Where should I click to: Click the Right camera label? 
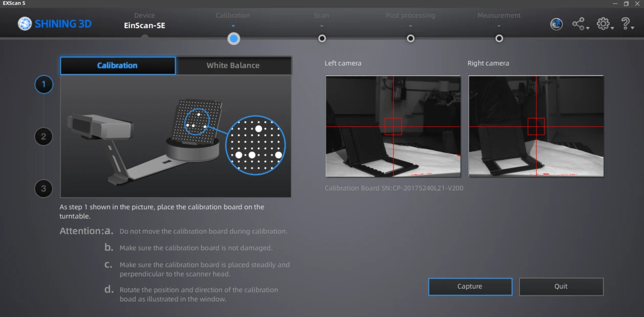(x=488, y=63)
